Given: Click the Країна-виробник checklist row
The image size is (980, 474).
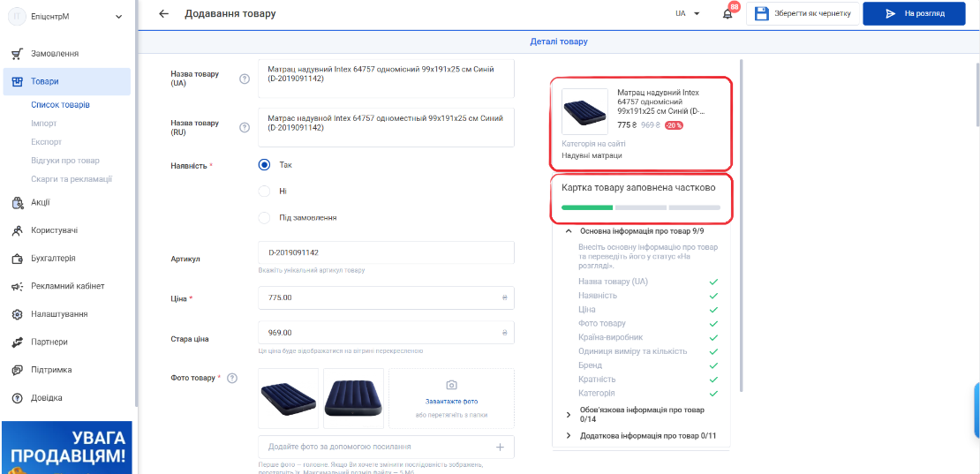Looking at the screenshot, I should click(648, 337).
